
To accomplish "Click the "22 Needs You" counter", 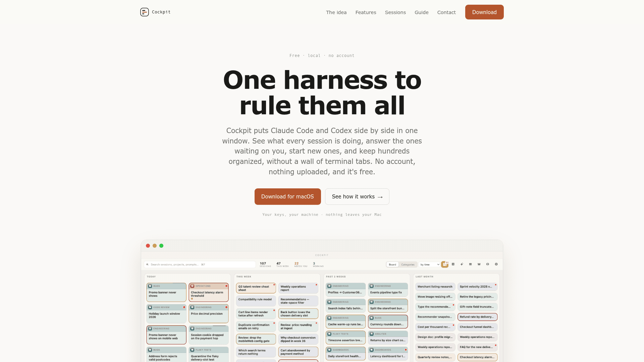I will pos(301,264).
